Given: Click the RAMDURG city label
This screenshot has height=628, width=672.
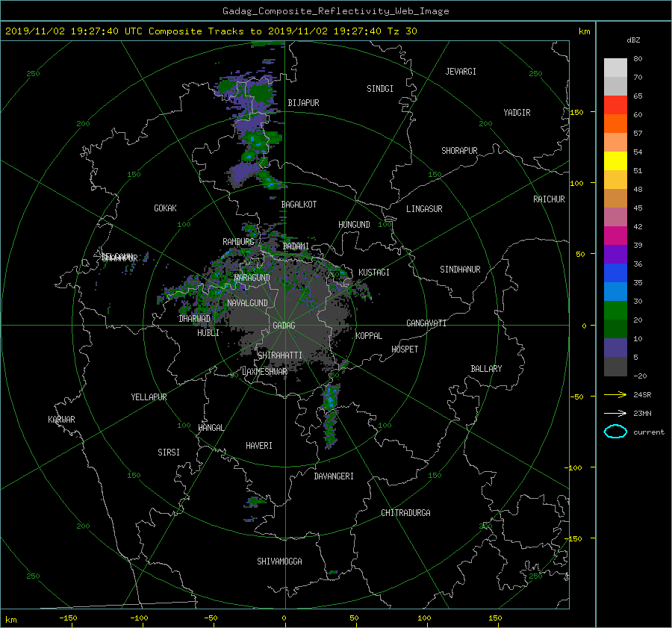Looking at the screenshot, I should tap(238, 242).
